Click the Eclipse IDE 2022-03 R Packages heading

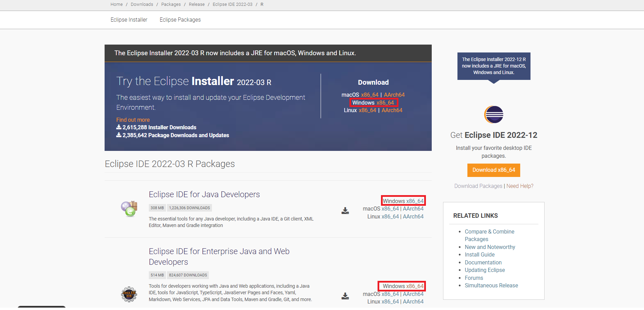tap(170, 164)
